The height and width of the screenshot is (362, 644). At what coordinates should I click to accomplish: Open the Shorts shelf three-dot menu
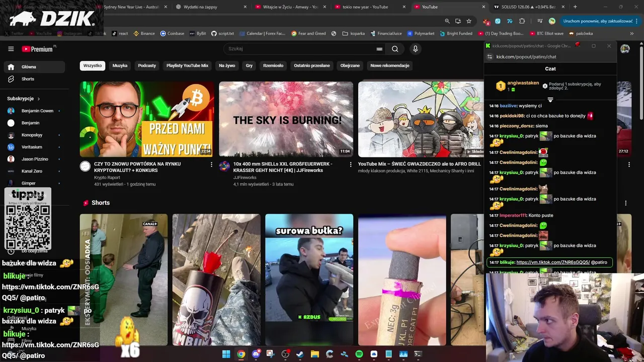625,203
